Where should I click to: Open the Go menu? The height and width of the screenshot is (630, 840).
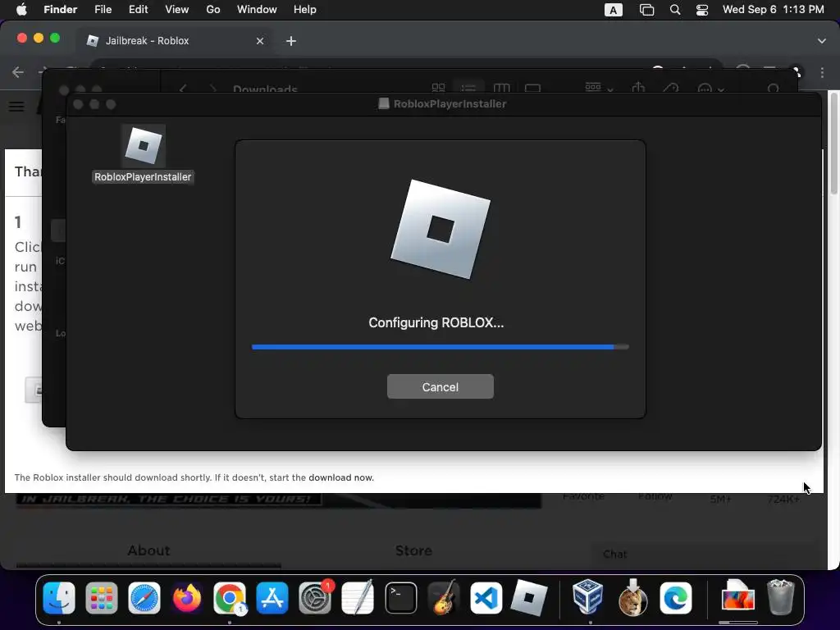click(x=213, y=10)
